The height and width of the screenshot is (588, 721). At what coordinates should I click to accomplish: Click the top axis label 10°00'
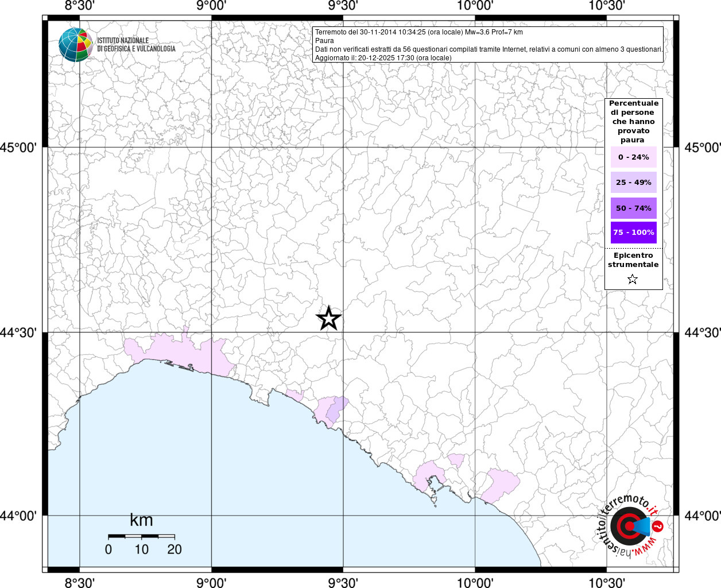[475, 6]
